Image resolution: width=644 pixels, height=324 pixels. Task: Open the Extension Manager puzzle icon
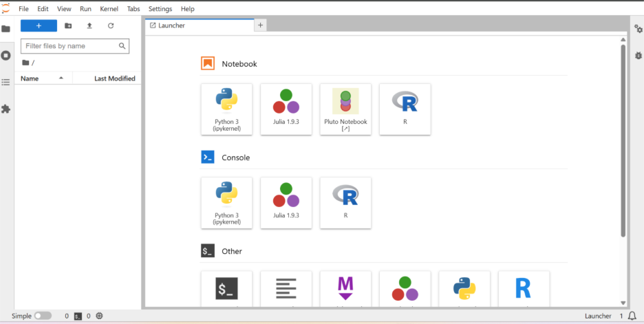point(6,109)
